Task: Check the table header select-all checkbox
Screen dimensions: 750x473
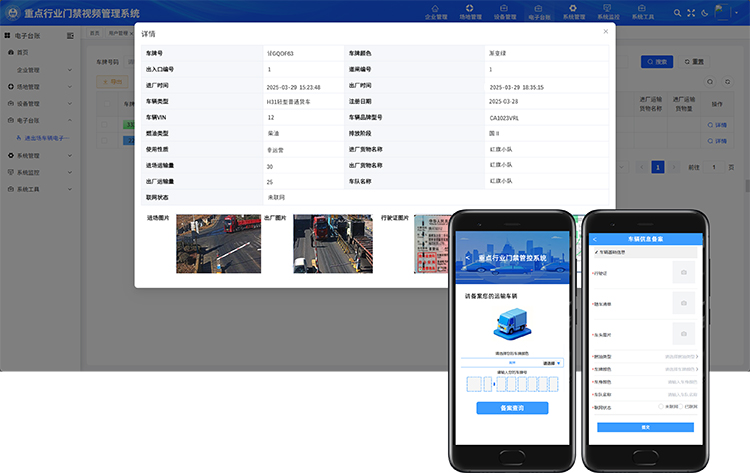Action: click(x=105, y=103)
